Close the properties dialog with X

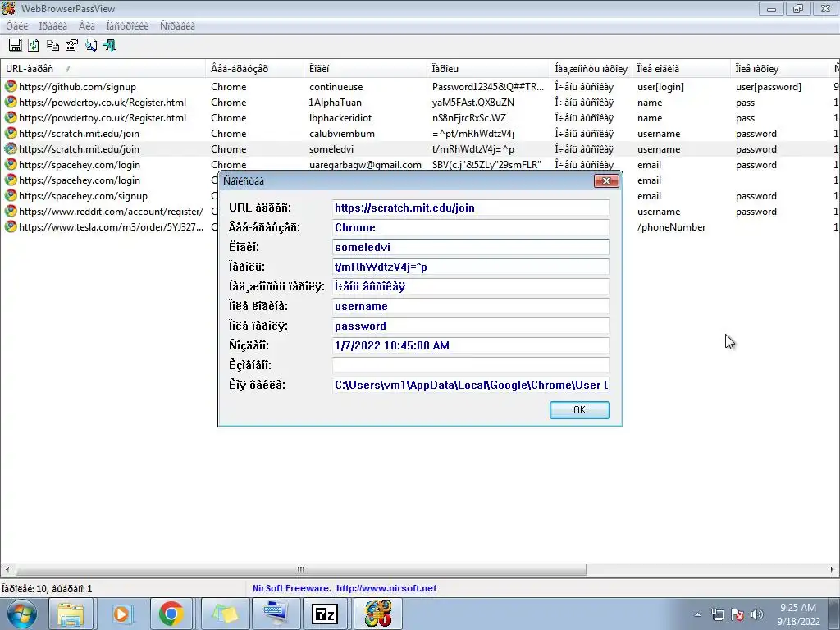coord(606,180)
